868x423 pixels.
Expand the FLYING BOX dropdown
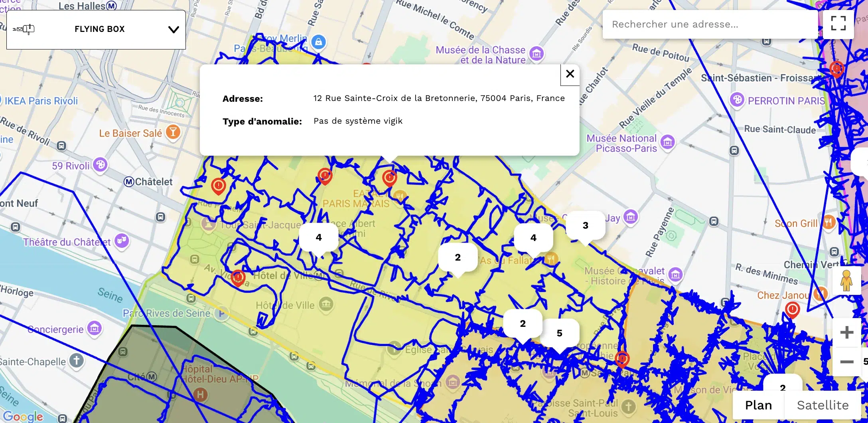point(173,29)
